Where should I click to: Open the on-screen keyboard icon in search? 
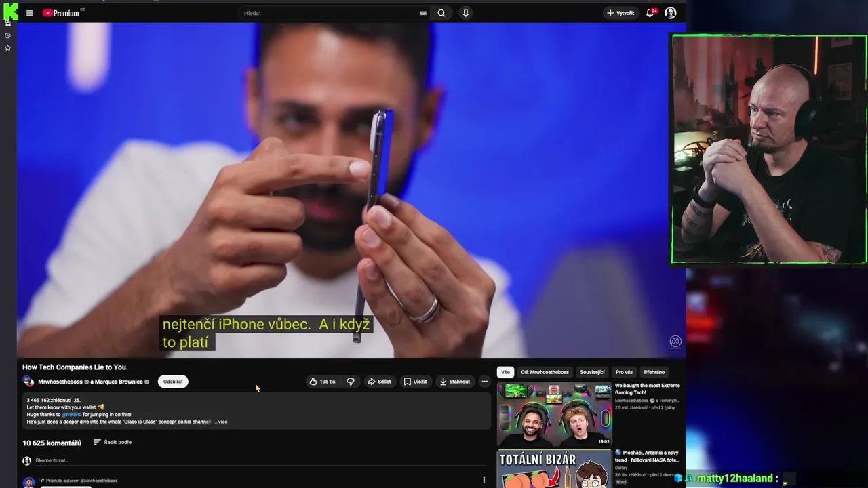click(422, 13)
